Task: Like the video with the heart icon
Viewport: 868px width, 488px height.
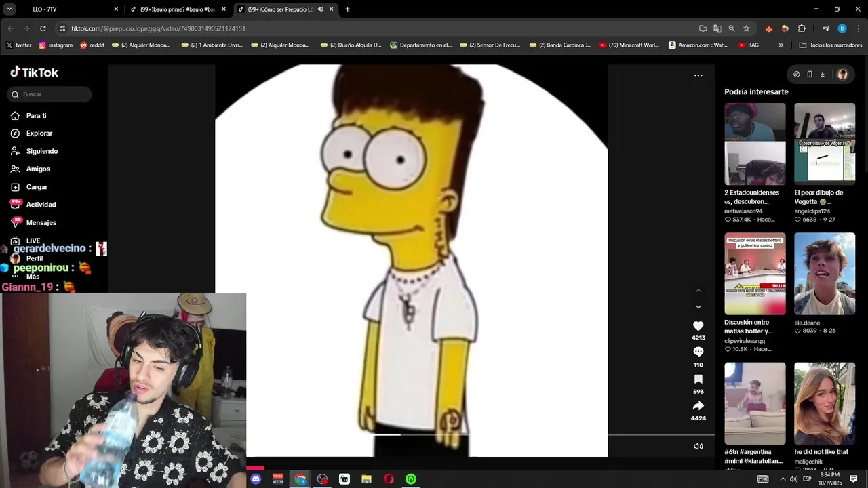Action: 698,326
